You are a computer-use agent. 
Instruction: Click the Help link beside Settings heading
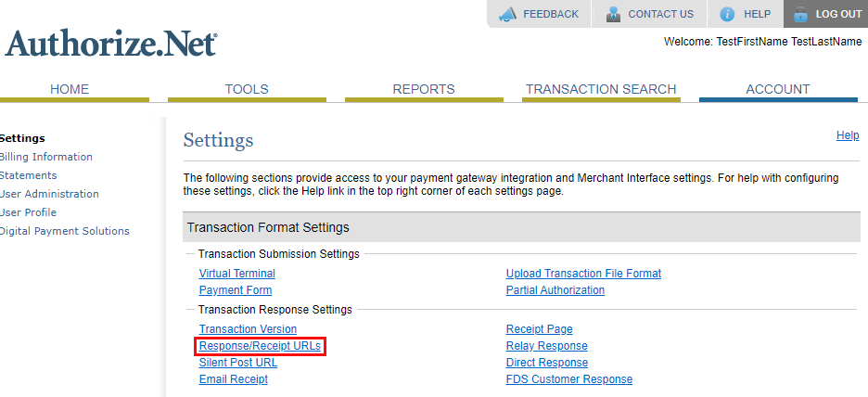848,135
